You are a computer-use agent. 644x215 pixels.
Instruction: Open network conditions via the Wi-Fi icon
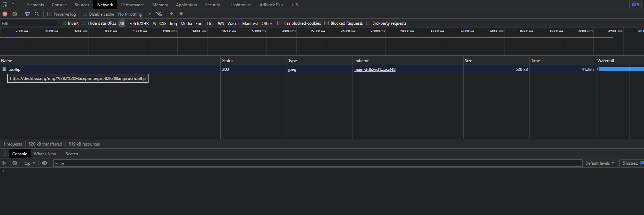pos(159,14)
